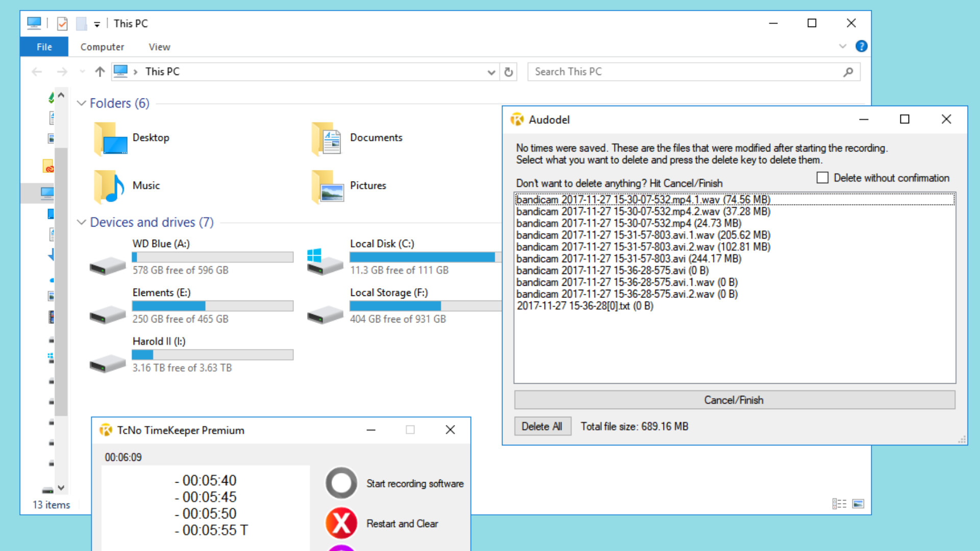This screenshot has height=551, width=980.
Task: Click the Local Disk (C:) capacity bar
Action: (425, 257)
